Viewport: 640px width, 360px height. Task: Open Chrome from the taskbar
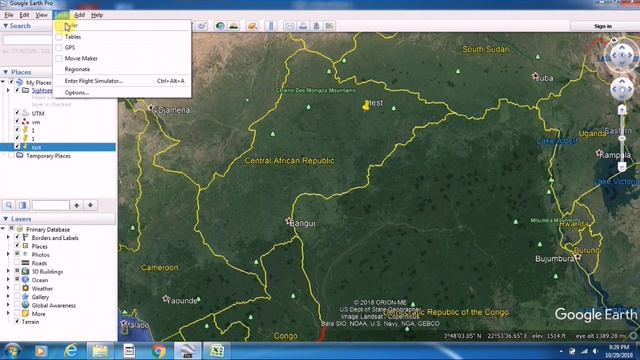(x=159, y=351)
